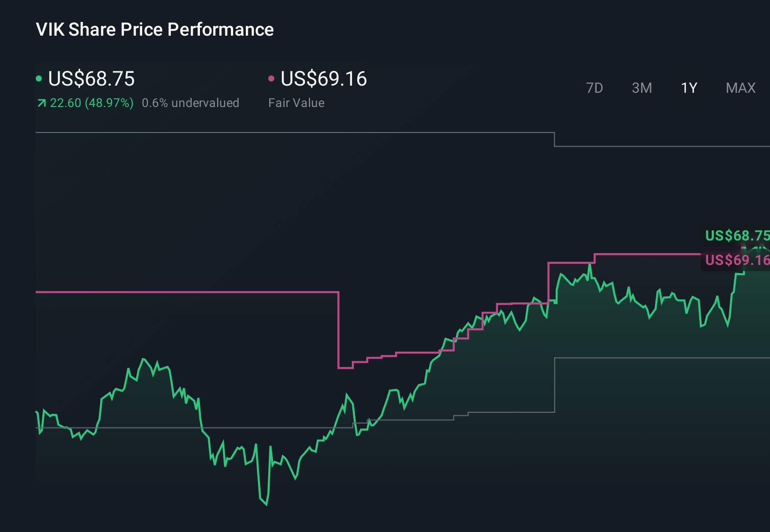The width and height of the screenshot is (770, 532).
Task: Click the green share price legend dot
Action: 39,78
